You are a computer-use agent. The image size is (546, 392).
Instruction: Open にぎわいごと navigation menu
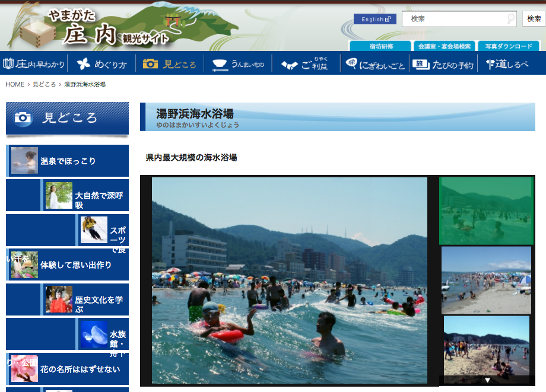tap(374, 63)
